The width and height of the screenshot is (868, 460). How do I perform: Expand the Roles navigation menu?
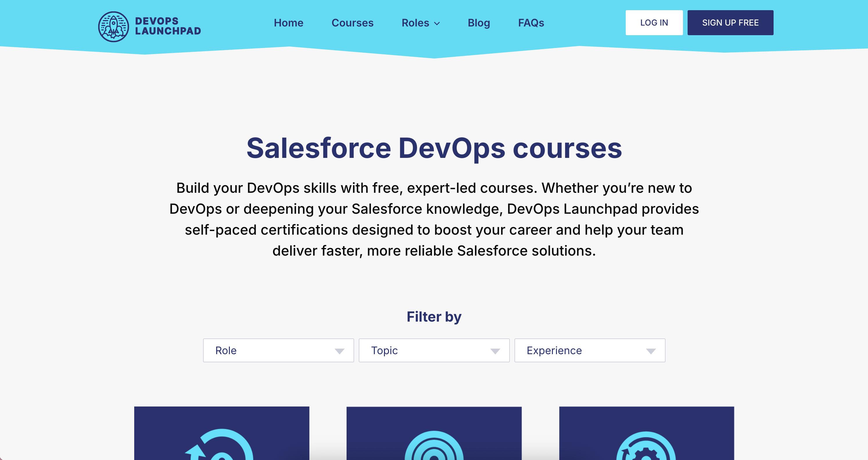(420, 23)
